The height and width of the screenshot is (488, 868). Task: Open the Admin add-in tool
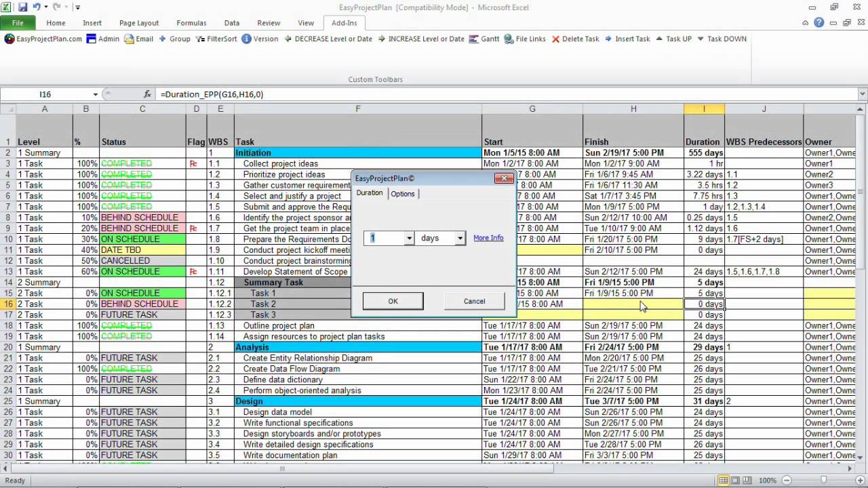(x=103, y=39)
